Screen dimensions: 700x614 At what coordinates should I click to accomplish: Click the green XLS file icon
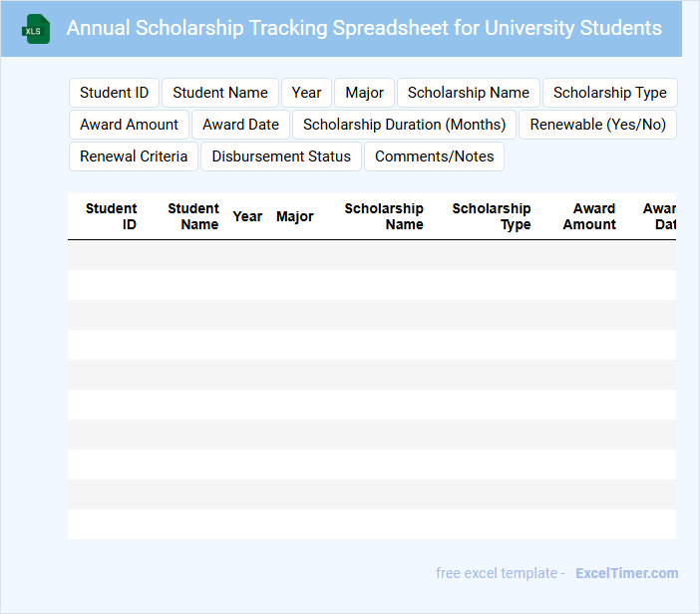coord(37,30)
